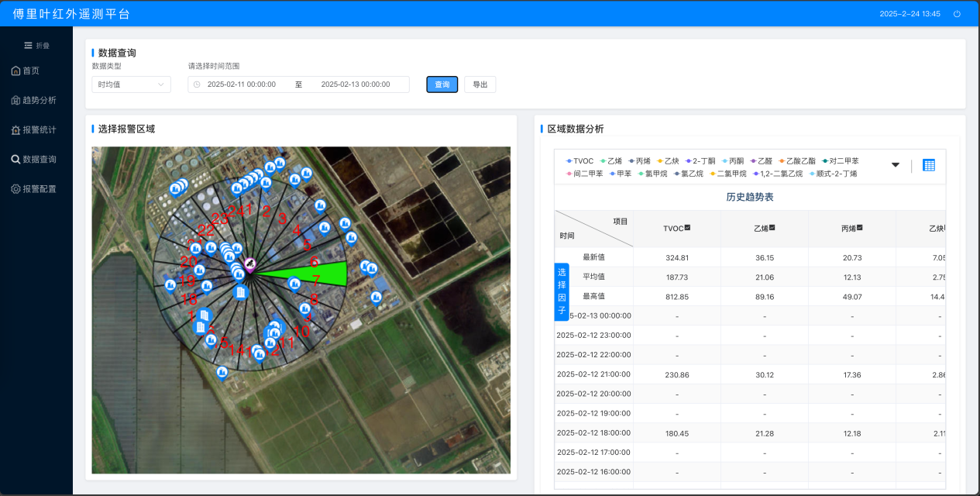Open the 选择因子 side panel tab
This screenshot has height=496, width=980.
tap(562, 291)
